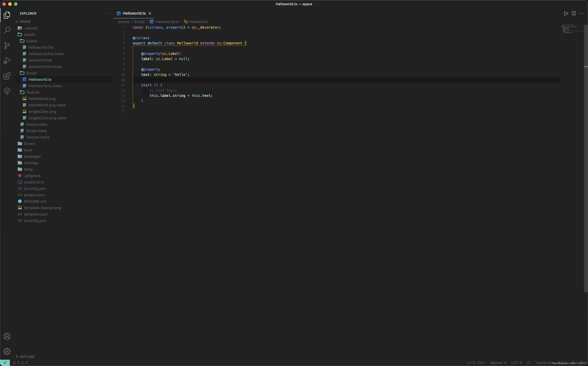This screenshot has height=366, width=588.
Task: Close the Helloworld.ts editor tab
Action: [x=150, y=13]
